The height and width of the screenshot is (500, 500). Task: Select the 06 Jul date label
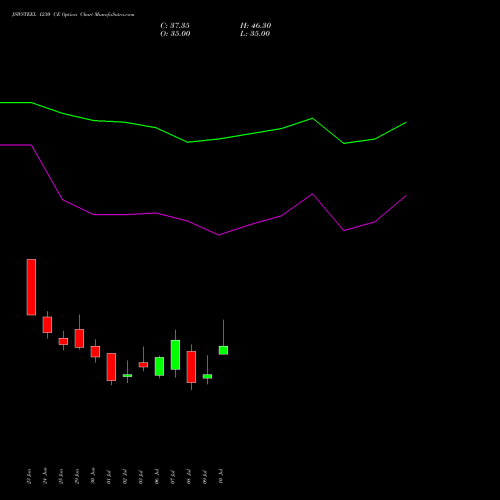(x=157, y=476)
